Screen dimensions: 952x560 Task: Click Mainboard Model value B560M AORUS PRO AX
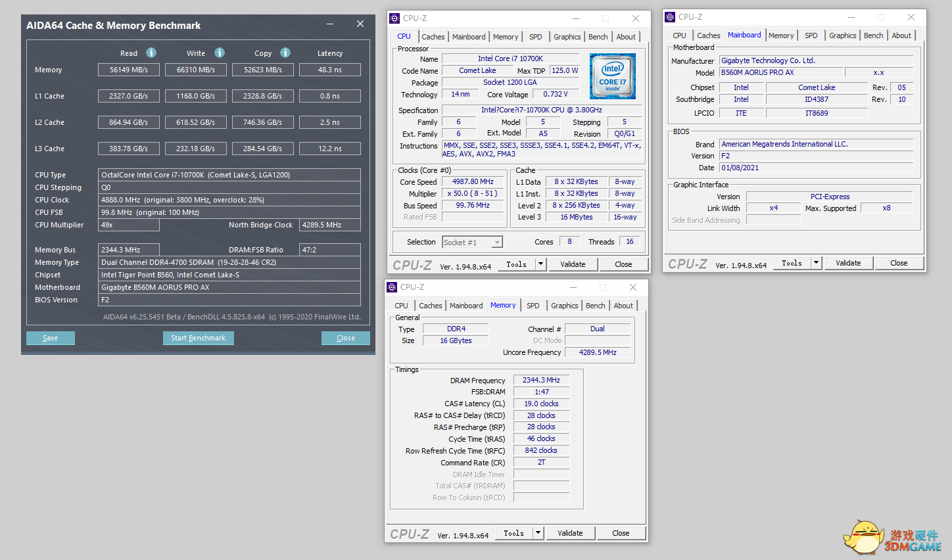click(x=780, y=72)
